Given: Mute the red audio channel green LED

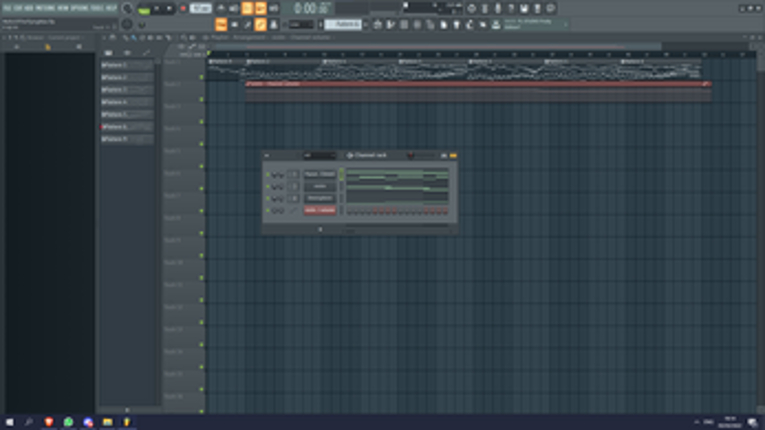Looking at the screenshot, I should pyautogui.click(x=268, y=210).
